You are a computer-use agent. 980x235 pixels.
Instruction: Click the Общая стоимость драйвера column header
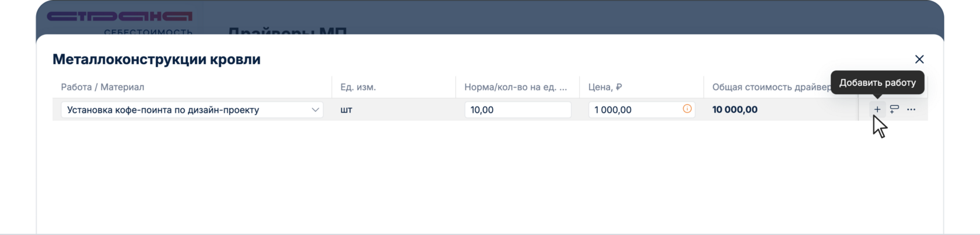pyautogui.click(x=771, y=87)
